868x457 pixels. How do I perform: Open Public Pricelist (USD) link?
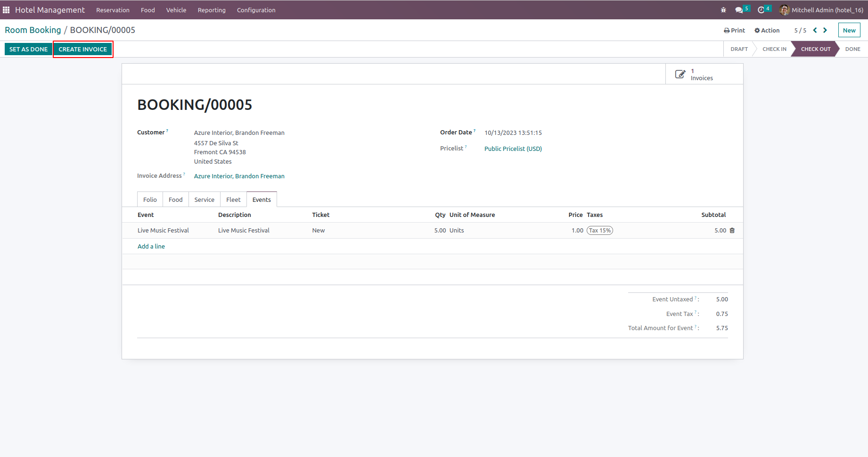(x=513, y=149)
